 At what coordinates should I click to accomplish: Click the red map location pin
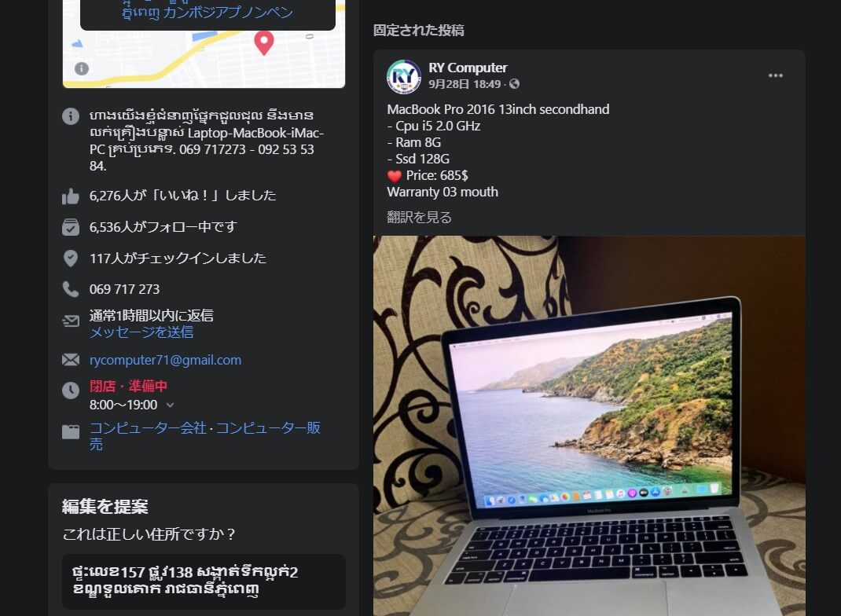263,43
